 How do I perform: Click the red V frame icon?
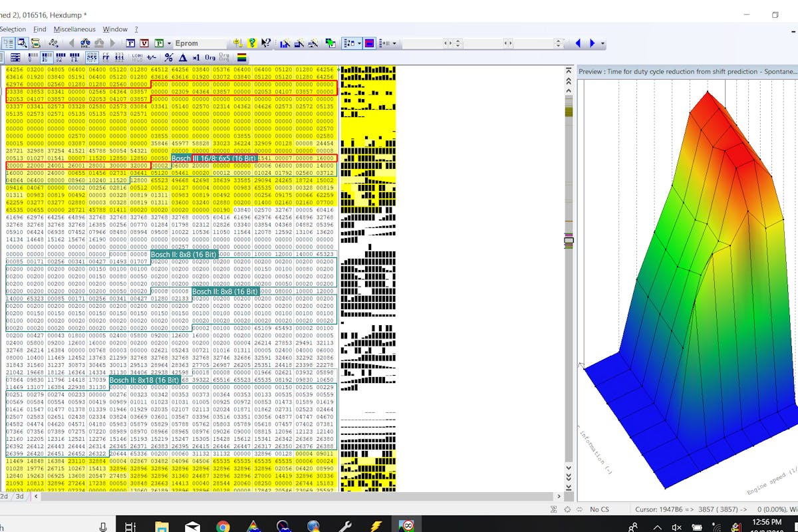(x=144, y=43)
